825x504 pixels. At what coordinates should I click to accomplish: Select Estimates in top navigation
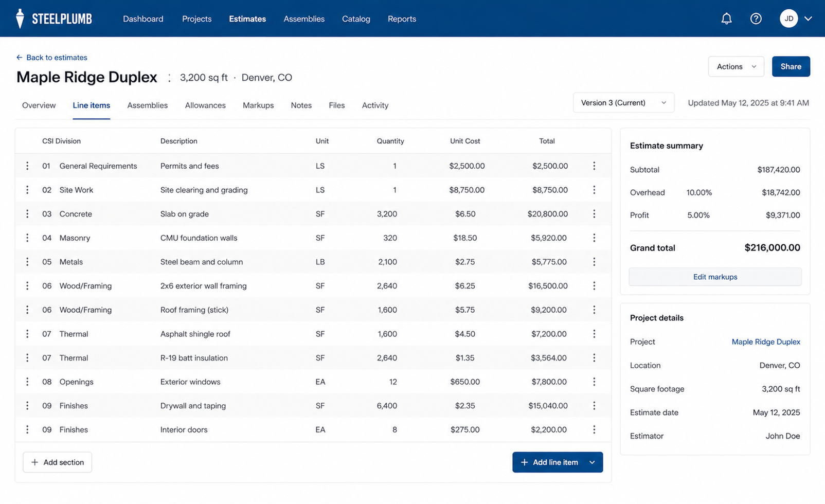coord(247,19)
